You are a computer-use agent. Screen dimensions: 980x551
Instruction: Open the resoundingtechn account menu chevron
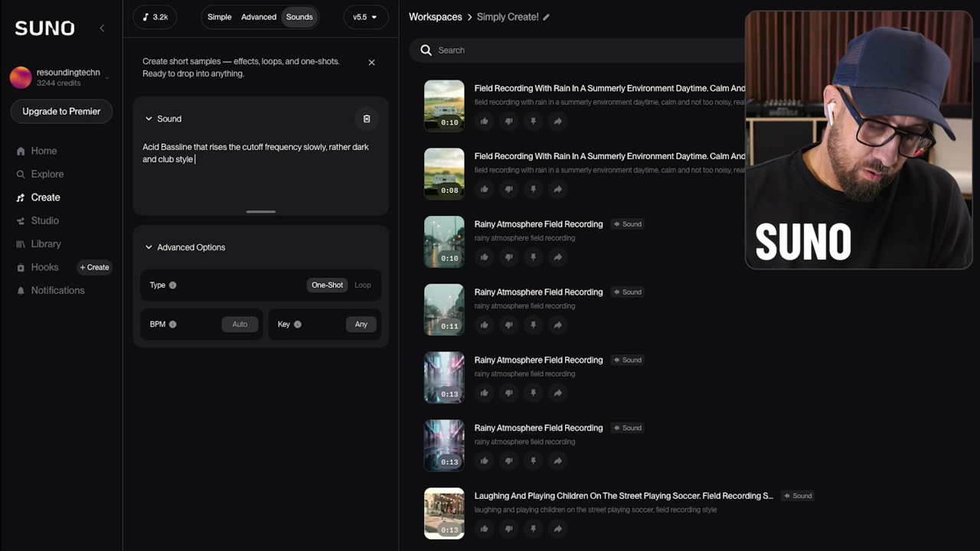tap(107, 77)
